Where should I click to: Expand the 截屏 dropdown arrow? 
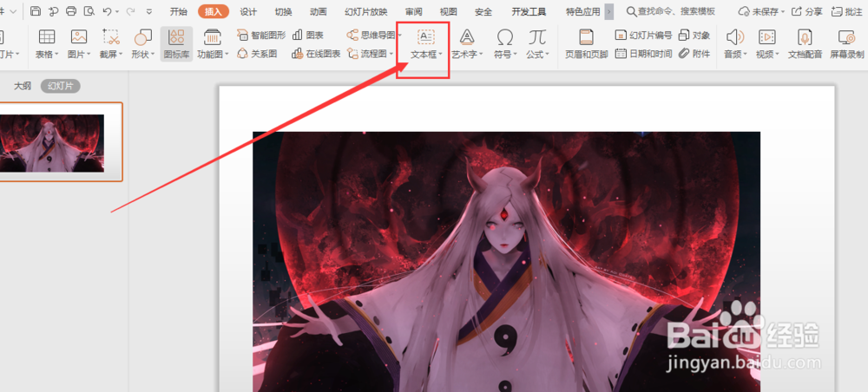121,54
